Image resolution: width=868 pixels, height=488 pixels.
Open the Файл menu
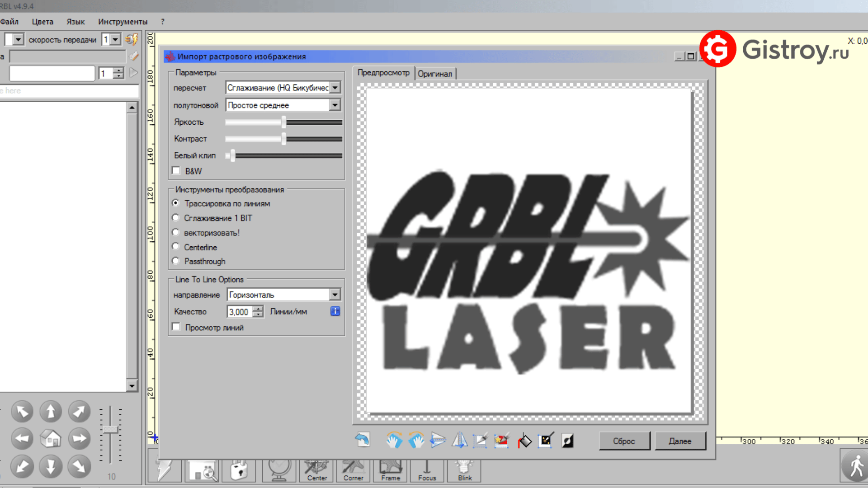click(x=9, y=22)
